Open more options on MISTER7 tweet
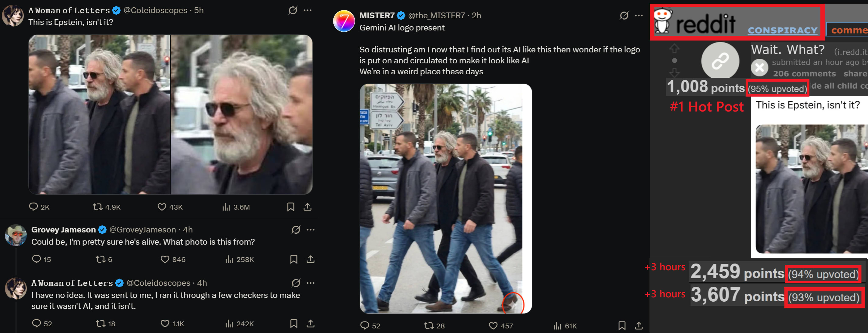 click(x=638, y=16)
